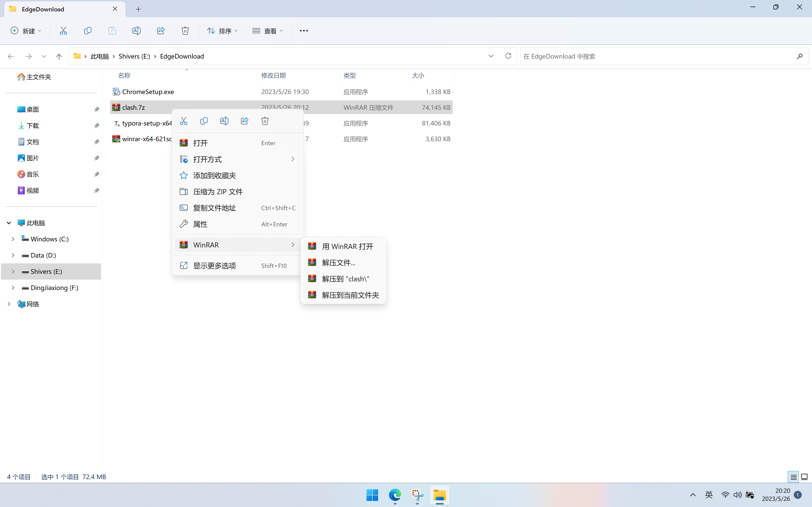Click the 新建 button
The width and height of the screenshot is (812, 507).
coord(26,31)
